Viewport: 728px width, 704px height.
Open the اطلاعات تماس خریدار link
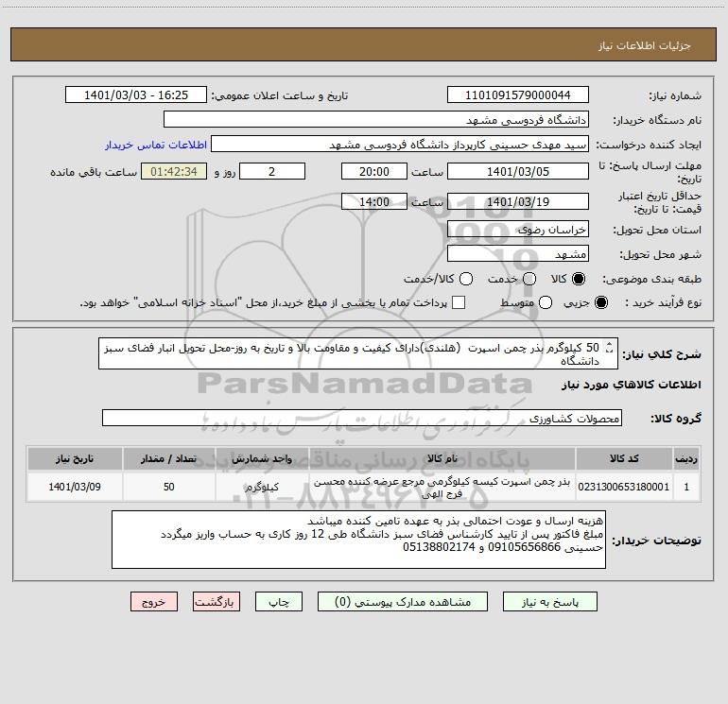[156, 145]
